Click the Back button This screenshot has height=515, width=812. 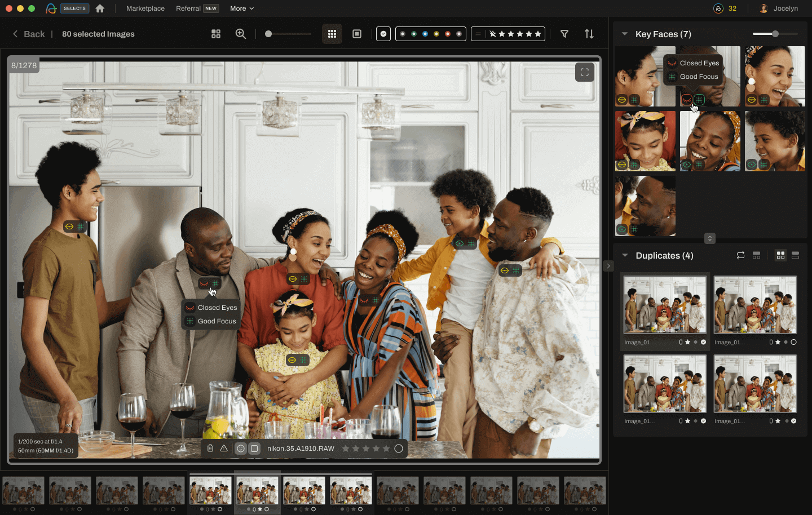[29, 34]
